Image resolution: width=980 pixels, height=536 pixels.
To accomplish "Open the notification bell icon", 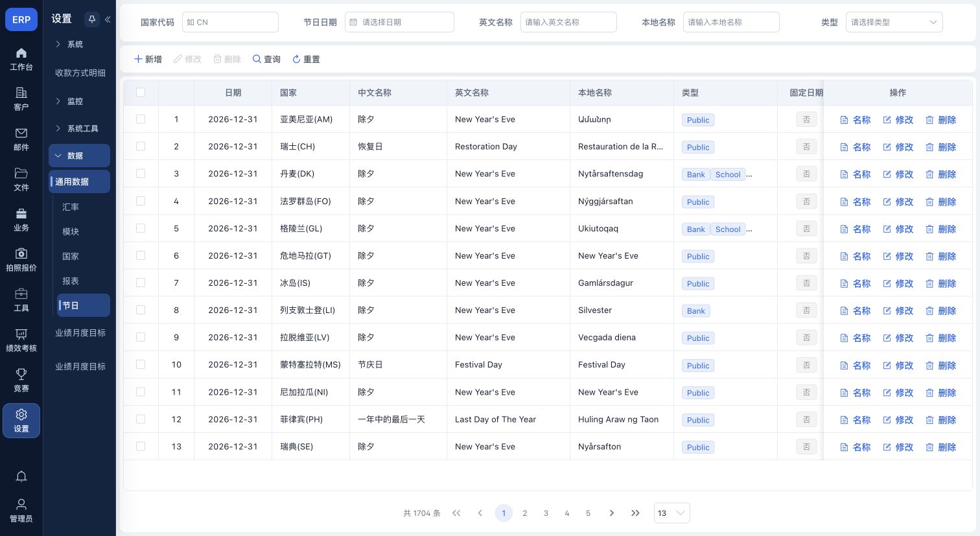I will click(21, 476).
